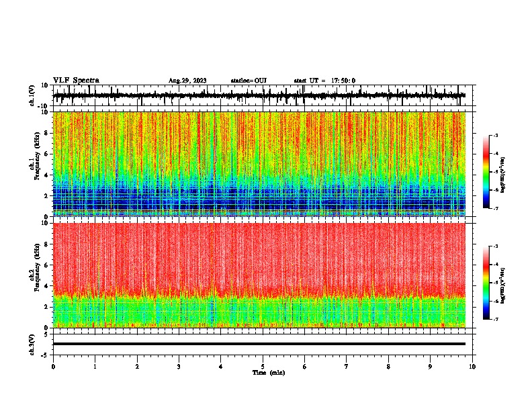Image resolution: width=532 pixels, height=411 pixels.
Task: Click the "VLF Spectra" plot title
Action: (76, 81)
